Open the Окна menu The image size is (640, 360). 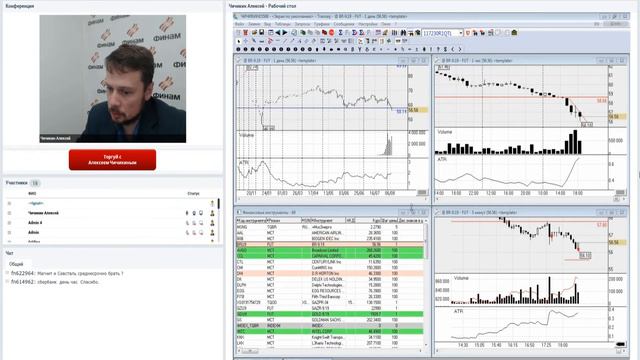tap(385, 24)
